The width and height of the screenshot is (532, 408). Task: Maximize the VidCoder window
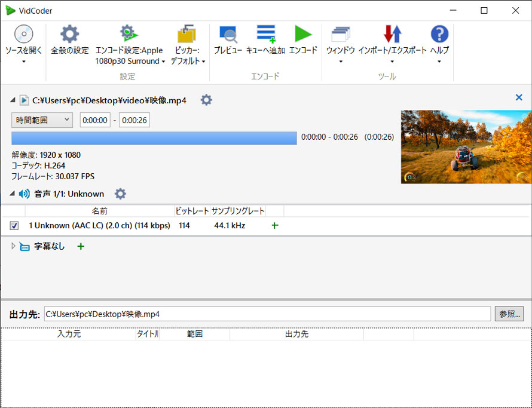[x=484, y=11]
